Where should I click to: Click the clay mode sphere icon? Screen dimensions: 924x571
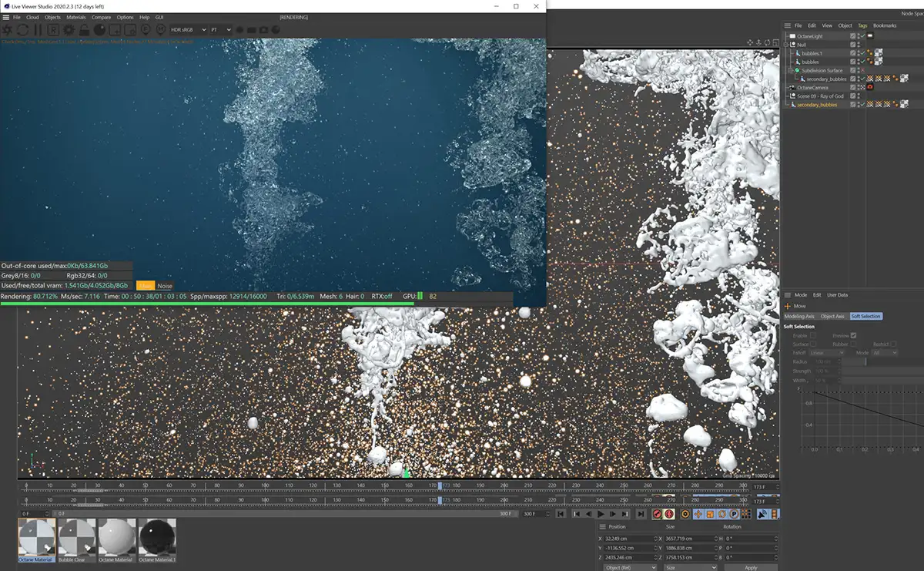100,29
